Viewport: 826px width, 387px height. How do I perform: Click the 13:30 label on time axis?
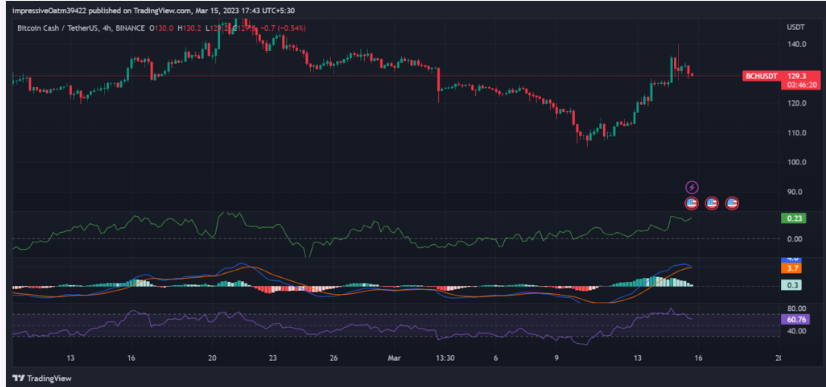pos(445,358)
